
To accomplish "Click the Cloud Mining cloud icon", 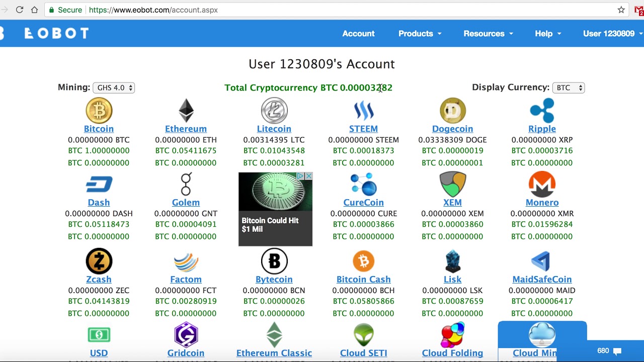I will pos(542,335).
